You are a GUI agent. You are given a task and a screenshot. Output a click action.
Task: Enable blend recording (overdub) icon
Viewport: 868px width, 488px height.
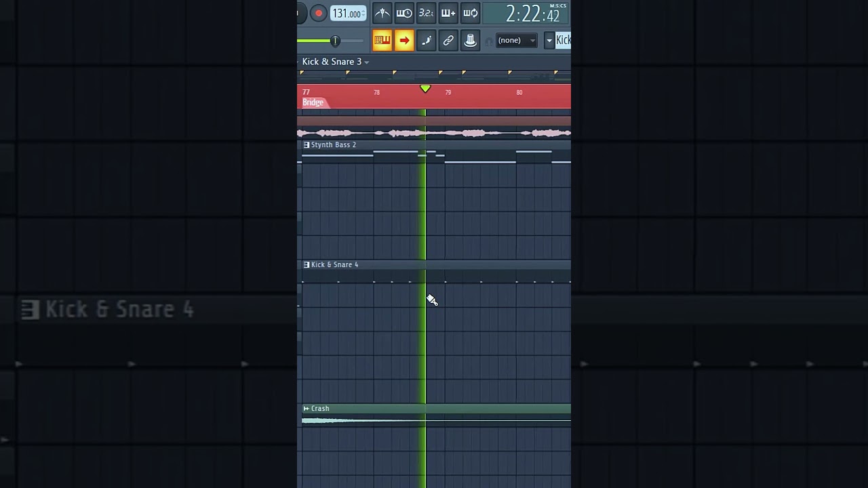(x=448, y=13)
